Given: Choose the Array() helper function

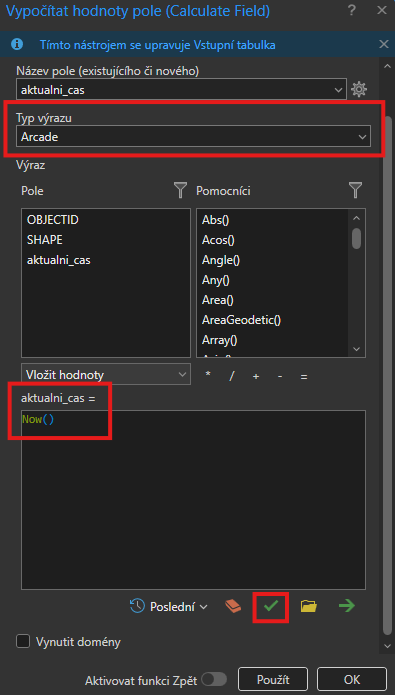Looking at the screenshot, I should point(220,340).
